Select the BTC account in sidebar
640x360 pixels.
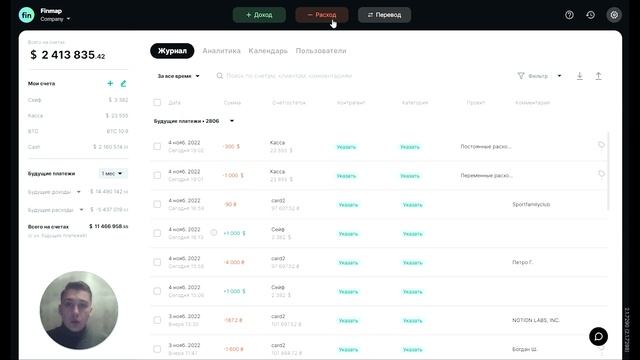click(x=78, y=131)
